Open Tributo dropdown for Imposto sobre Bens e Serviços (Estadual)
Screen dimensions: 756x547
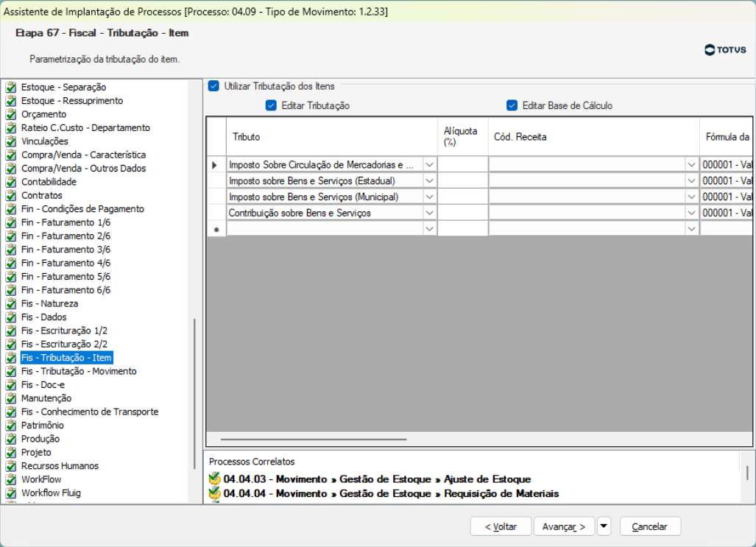point(429,181)
